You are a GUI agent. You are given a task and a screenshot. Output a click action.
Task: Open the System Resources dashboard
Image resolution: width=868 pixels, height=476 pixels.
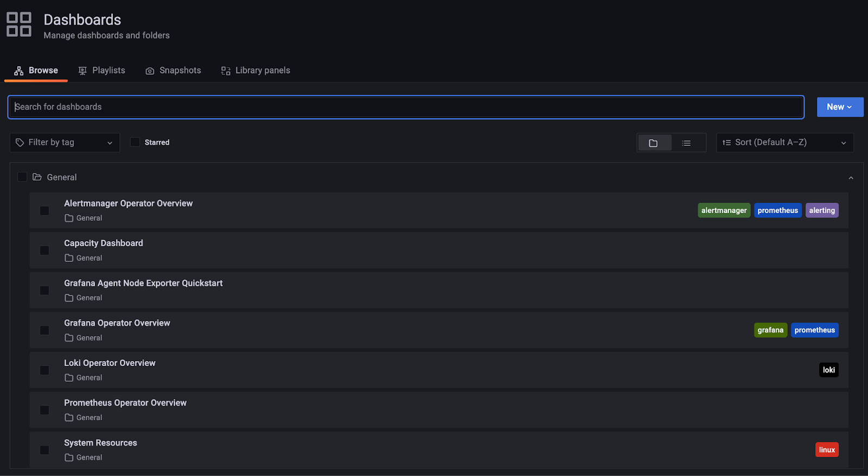click(x=100, y=443)
